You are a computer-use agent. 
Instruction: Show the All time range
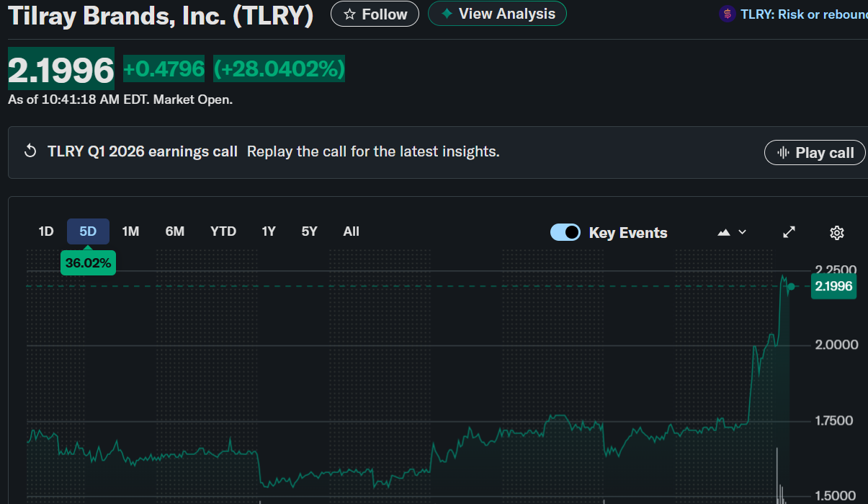pyautogui.click(x=351, y=231)
